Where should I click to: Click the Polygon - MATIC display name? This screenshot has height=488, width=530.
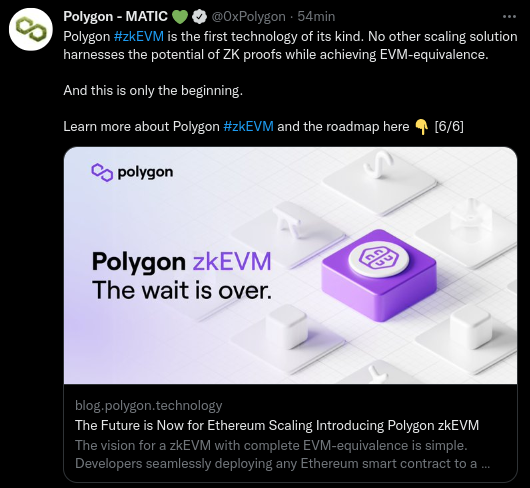[x=116, y=17]
